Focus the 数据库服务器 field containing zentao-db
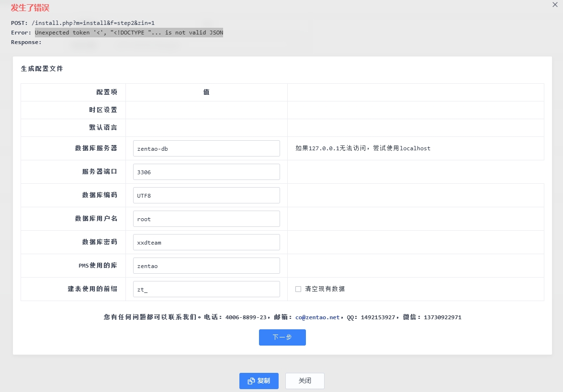This screenshot has width=563, height=392. 206,148
